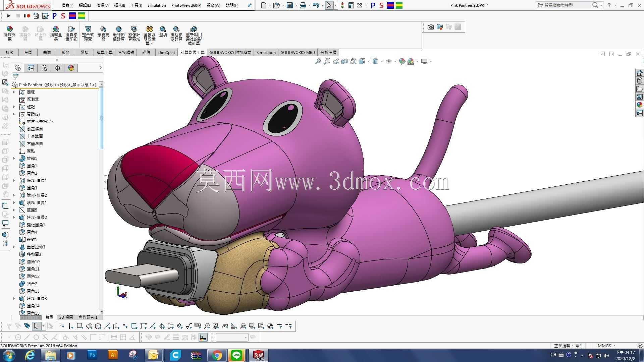Image resolution: width=644 pixels, height=362 pixels.
Task: Click the Record/Pause Macro icon
Action: click(27, 16)
